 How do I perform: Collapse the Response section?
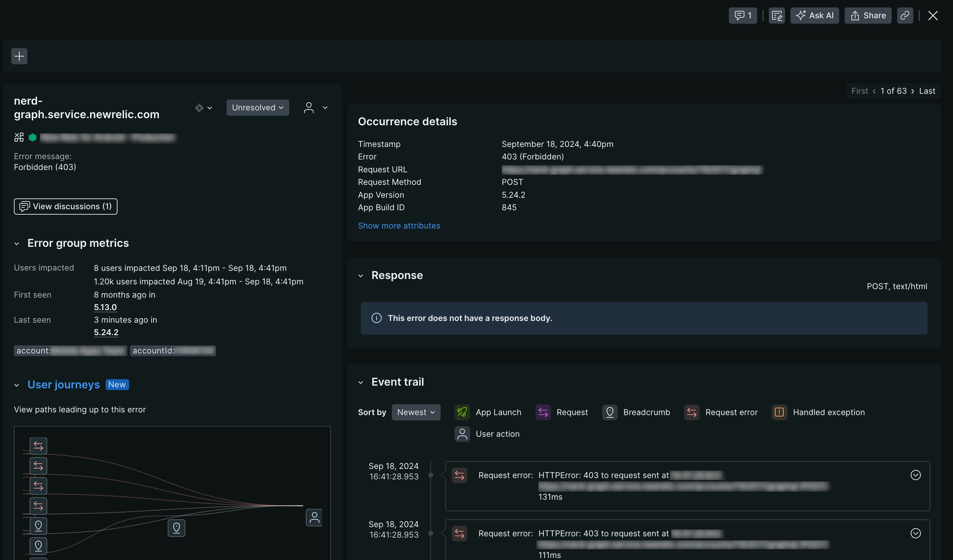pyautogui.click(x=360, y=276)
